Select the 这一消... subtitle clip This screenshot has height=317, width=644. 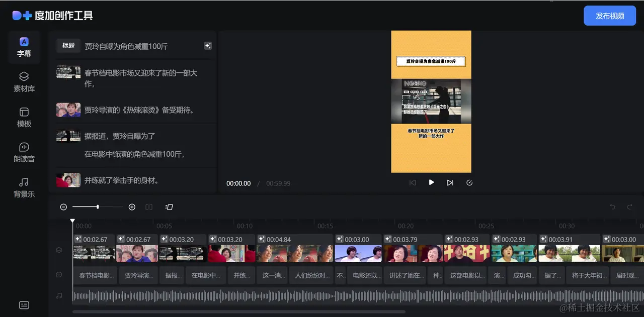click(x=273, y=275)
